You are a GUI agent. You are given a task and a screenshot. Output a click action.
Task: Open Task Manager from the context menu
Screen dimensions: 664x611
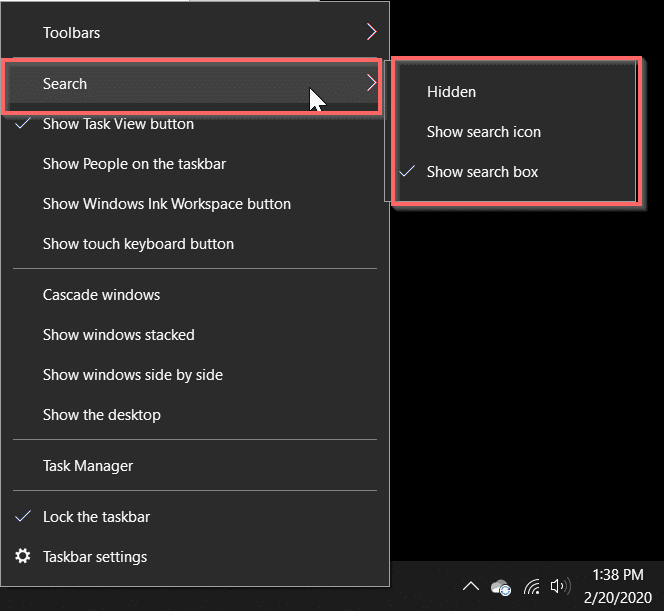88,466
